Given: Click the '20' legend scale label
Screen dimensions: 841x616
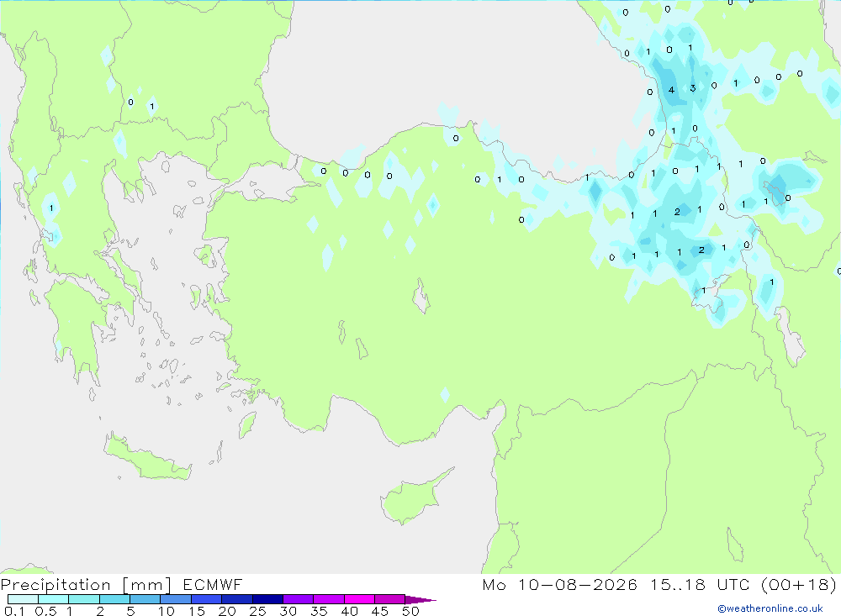Looking at the screenshot, I should [227, 611].
